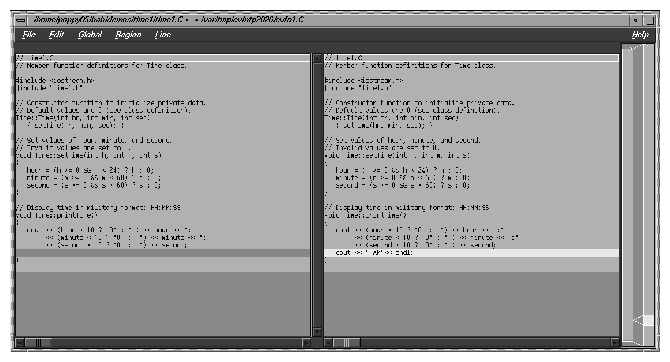Click left pane "Constructor function" comment line
This screenshot has width=670, height=362.
click(111, 103)
